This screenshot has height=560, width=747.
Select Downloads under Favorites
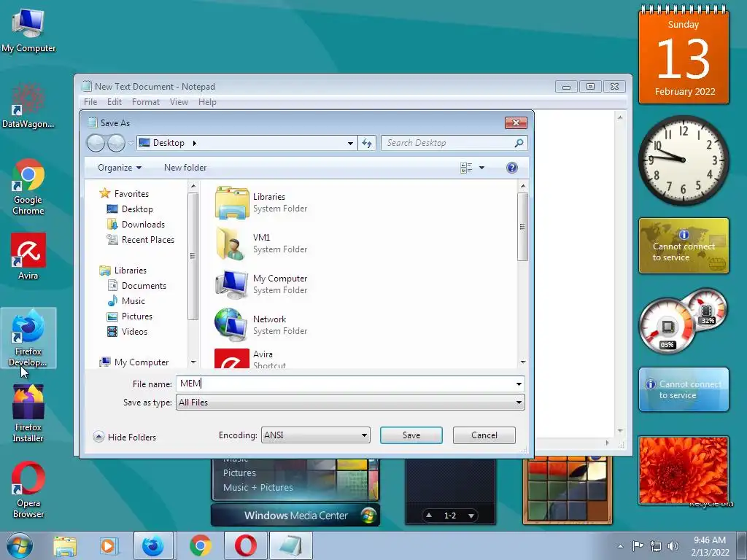coord(136,225)
